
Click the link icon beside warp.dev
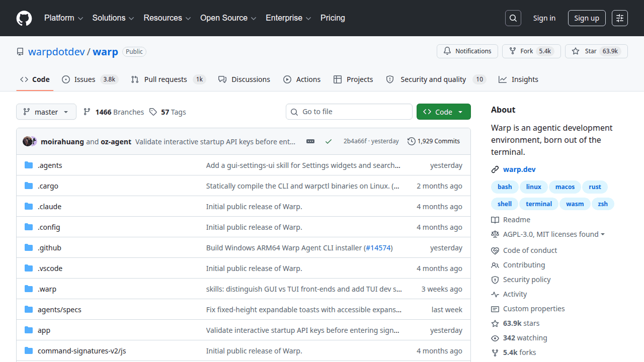coord(495,170)
